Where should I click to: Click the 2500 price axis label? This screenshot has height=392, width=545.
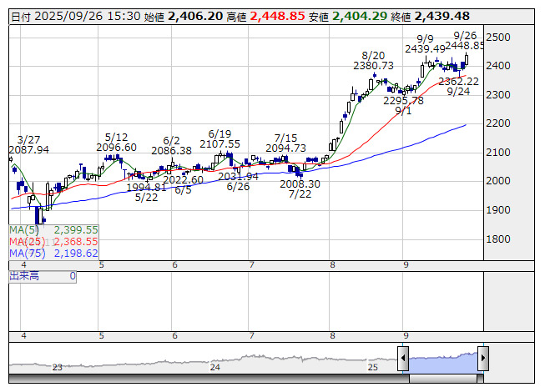coord(499,38)
